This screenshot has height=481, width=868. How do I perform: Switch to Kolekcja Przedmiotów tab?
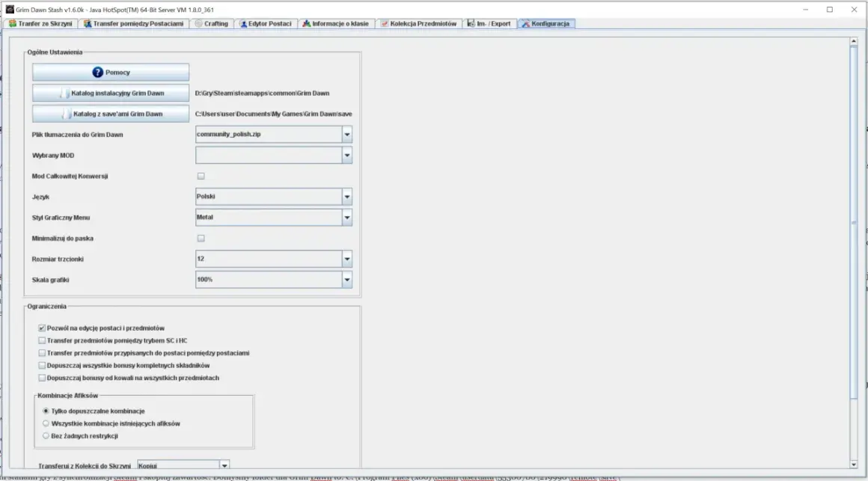point(418,24)
